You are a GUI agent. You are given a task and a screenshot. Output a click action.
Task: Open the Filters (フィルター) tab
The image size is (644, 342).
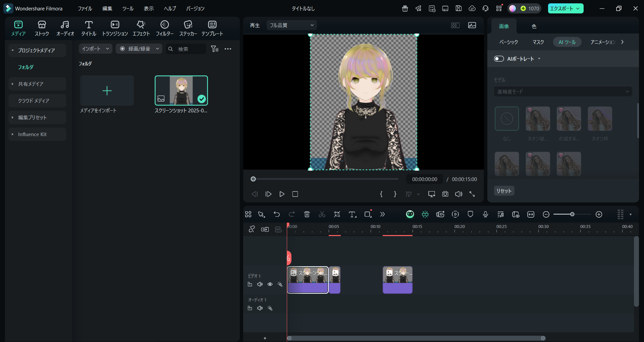tap(165, 28)
